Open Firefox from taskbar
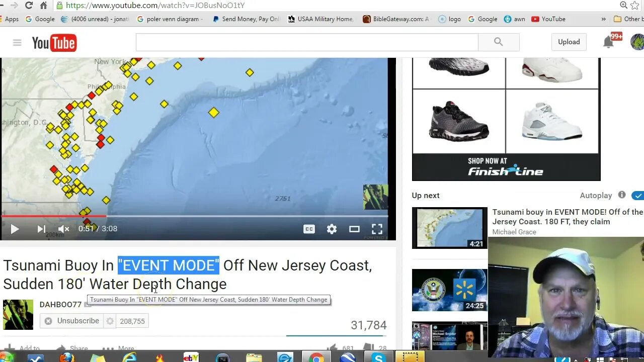Screen dimensions: 644x362 point(66,357)
